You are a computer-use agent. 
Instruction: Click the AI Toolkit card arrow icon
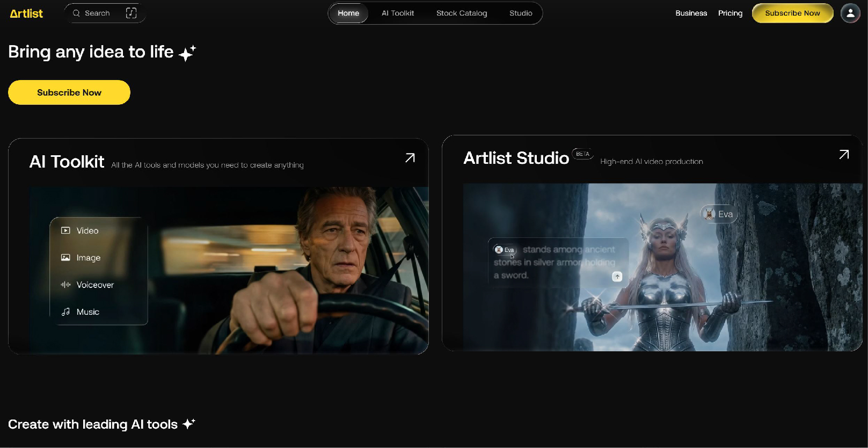pyautogui.click(x=410, y=157)
